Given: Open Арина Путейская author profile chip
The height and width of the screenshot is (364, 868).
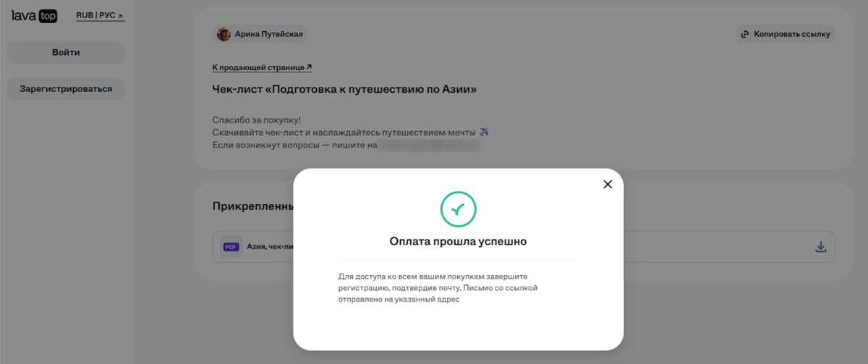Looking at the screenshot, I should click(260, 34).
